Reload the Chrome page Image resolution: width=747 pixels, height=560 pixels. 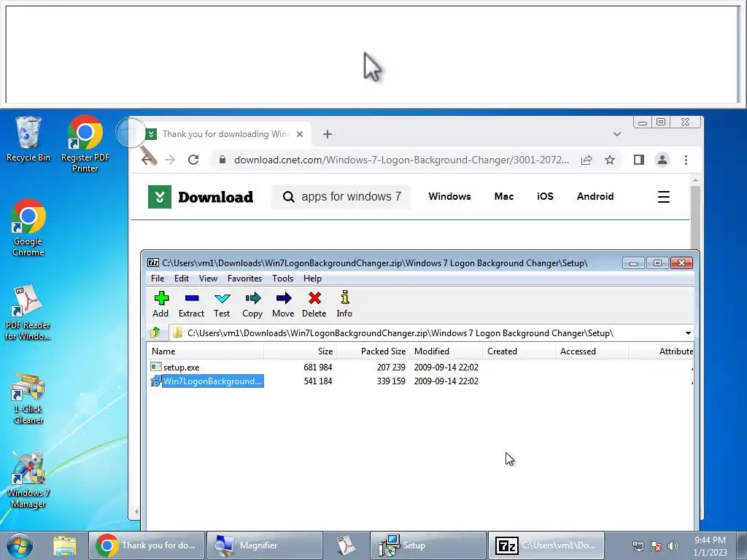[x=193, y=160]
